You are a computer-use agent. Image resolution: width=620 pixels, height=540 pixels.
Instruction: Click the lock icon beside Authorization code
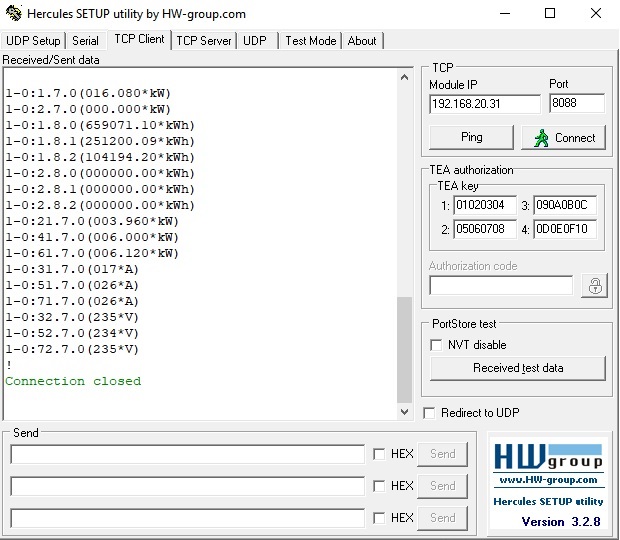tap(595, 286)
